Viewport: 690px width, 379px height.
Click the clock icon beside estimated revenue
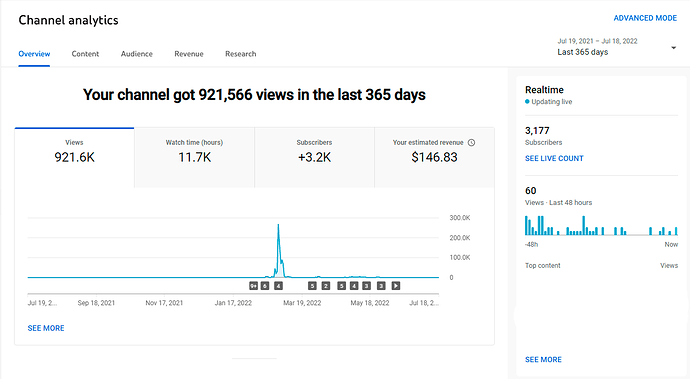tap(471, 143)
